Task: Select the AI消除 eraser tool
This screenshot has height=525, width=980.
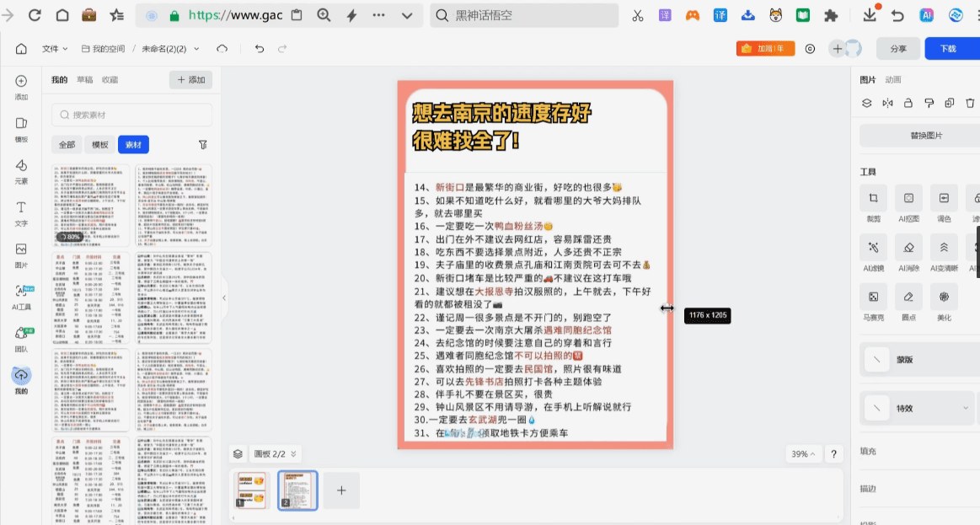Action: click(908, 253)
